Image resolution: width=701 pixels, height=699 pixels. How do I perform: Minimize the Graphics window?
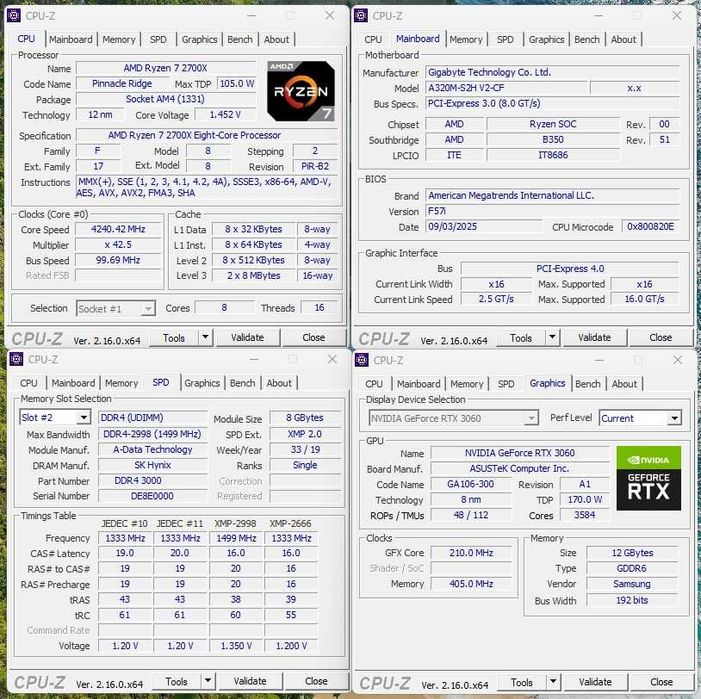point(600,360)
